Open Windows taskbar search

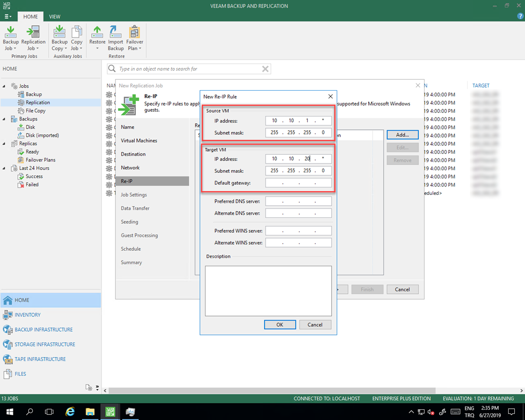pos(29,412)
